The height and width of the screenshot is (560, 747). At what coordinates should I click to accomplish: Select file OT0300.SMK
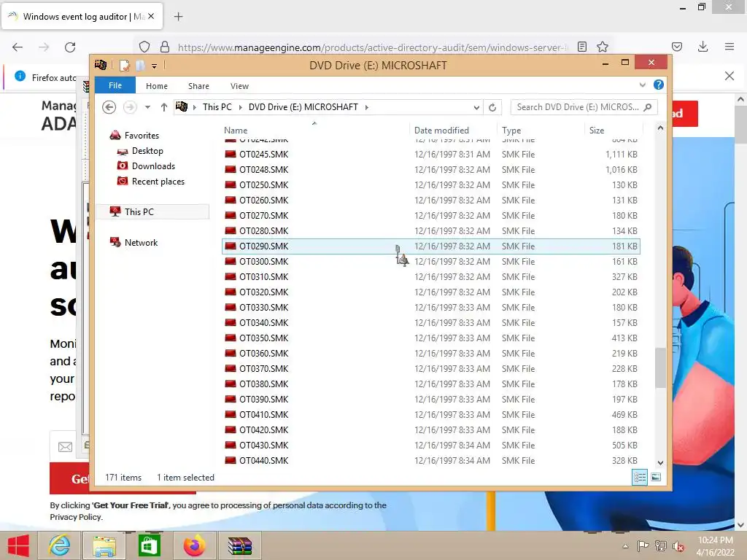pos(430,262)
